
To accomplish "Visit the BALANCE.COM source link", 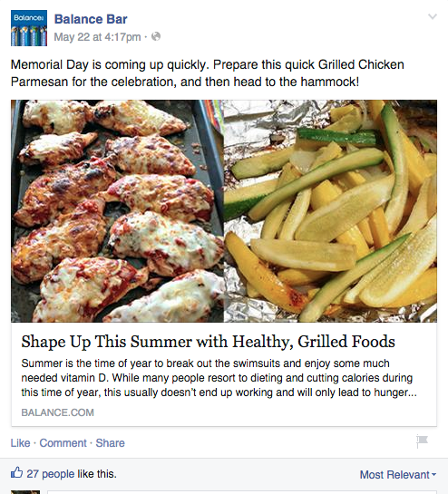I will click(58, 412).
